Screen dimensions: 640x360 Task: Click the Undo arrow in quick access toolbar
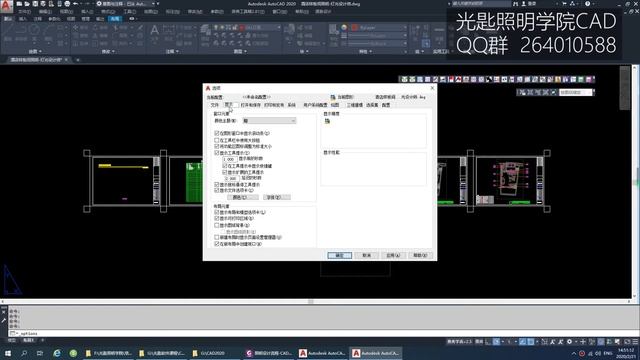[76, 4]
